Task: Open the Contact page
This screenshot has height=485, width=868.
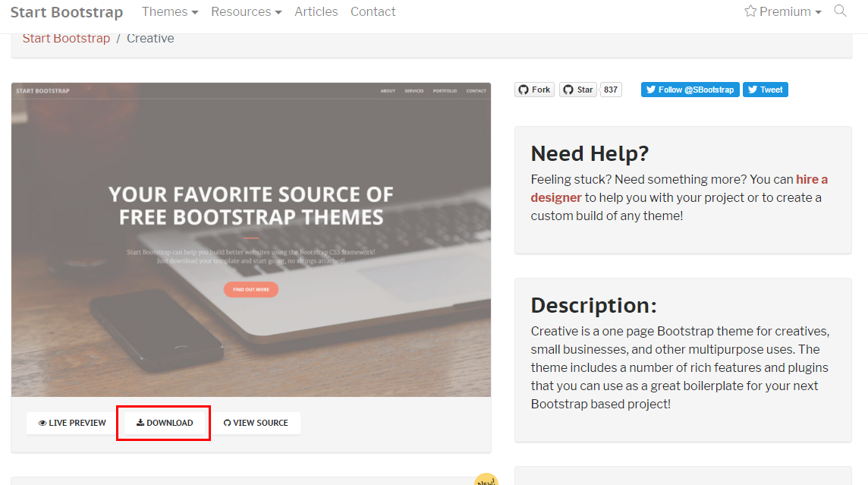Action: tap(373, 11)
